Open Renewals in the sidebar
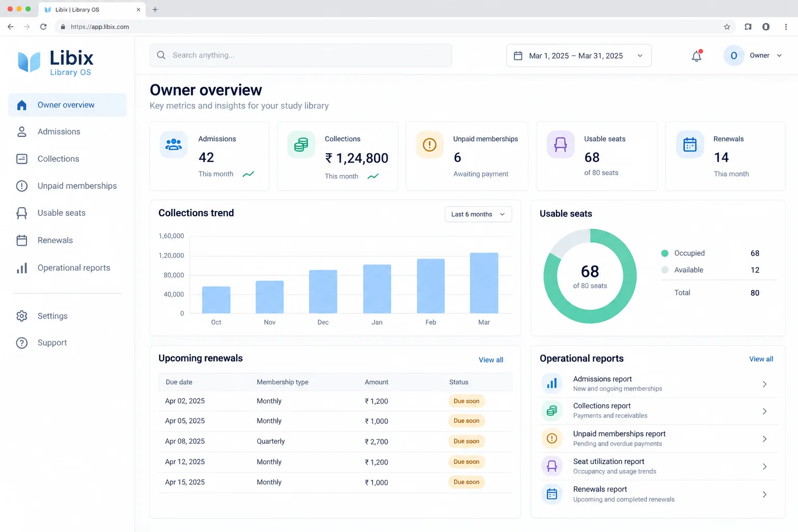798x532 pixels. tap(68, 241)
